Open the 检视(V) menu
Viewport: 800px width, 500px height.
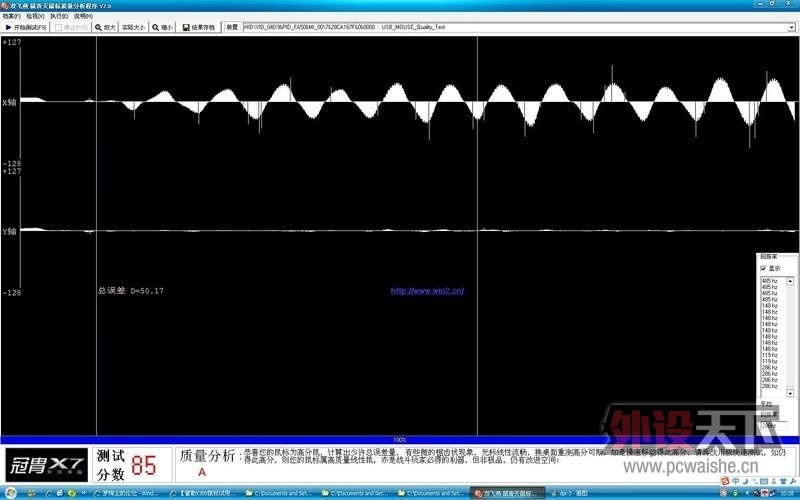pos(35,16)
